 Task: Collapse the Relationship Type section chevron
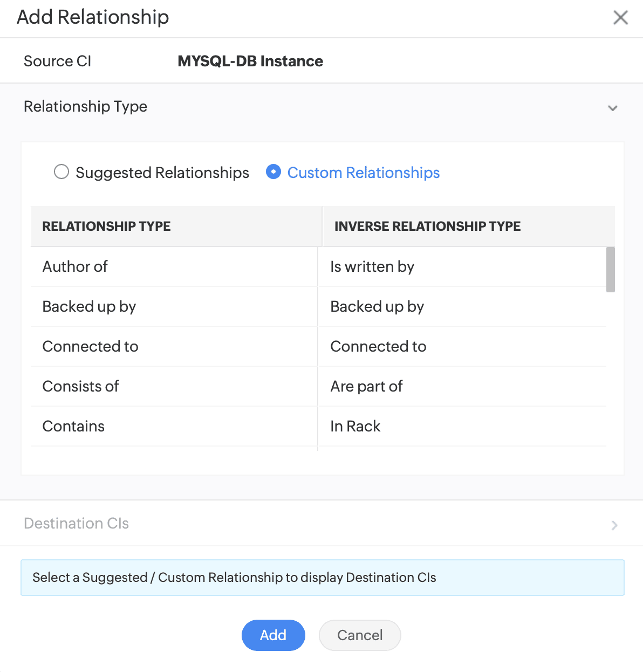[x=612, y=108]
